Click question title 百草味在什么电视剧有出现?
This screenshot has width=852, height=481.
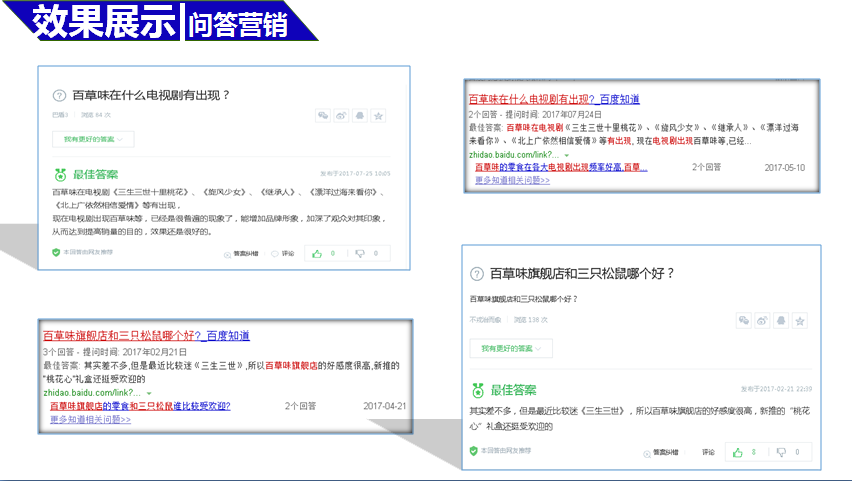[151, 96]
